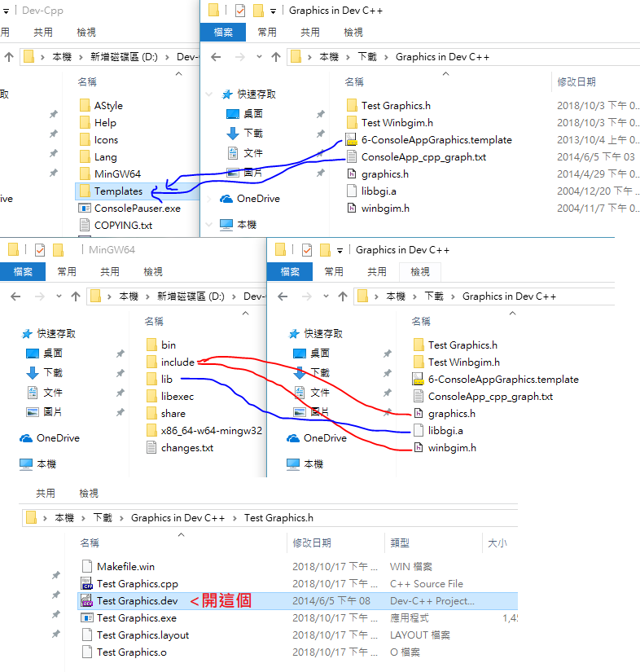Open the ConsolePauser.exe file
The height and width of the screenshot is (672, 640).
[x=137, y=209]
